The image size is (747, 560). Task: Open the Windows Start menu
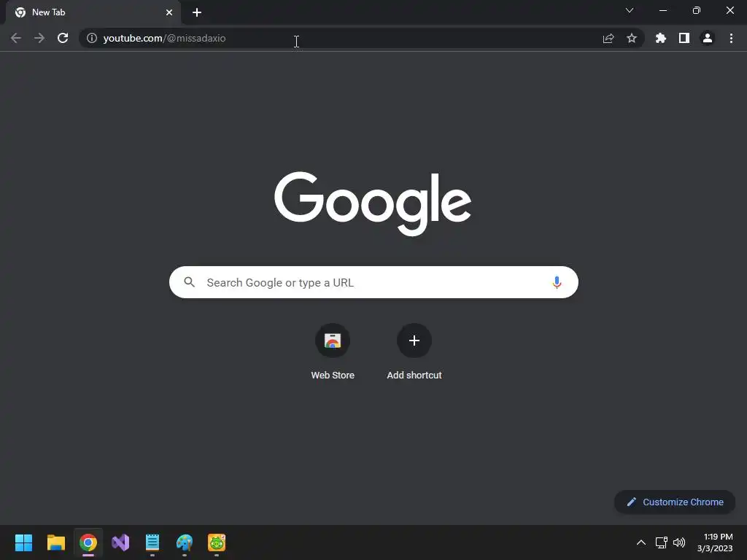[x=23, y=542]
